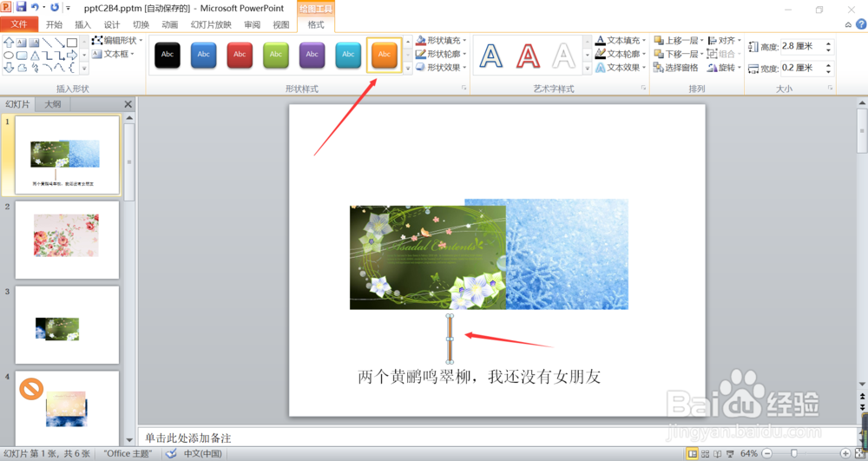Open the 编辑形状 dropdown
Image resolution: width=868 pixels, height=461 pixels.
tap(117, 41)
